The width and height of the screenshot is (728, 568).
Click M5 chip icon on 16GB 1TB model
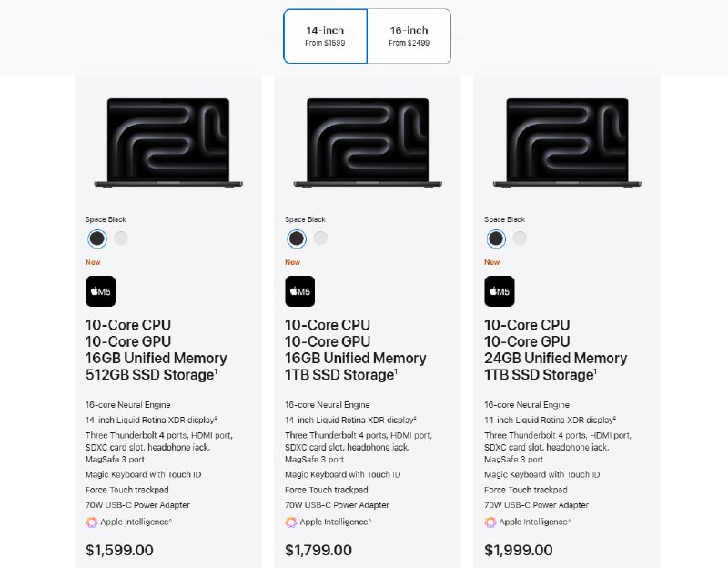[x=300, y=291]
